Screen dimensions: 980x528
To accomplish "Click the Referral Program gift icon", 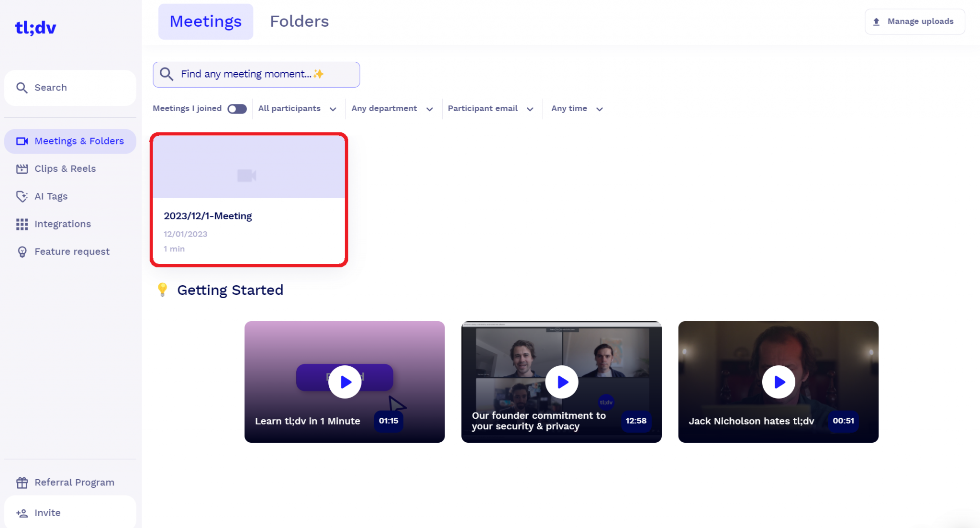I will pyautogui.click(x=22, y=483).
